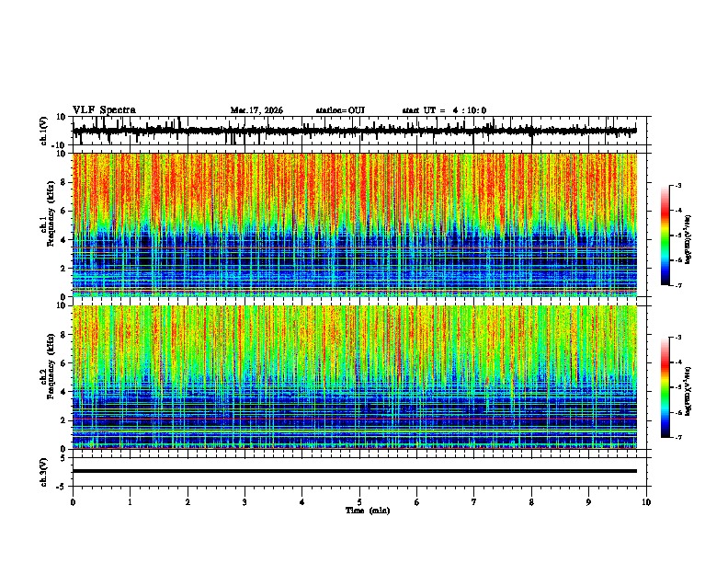This screenshot has width=728, height=563.
Task: Click the ch.3(V) axis label
Action: [x=44, y=472]
